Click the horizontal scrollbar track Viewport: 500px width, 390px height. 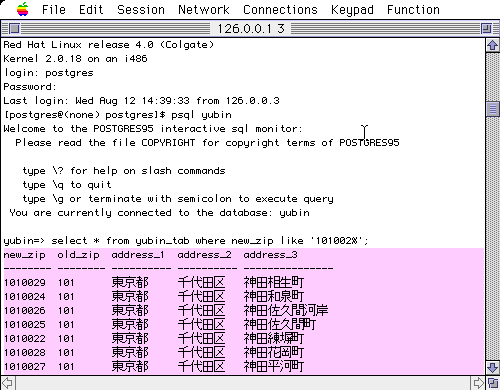click(x=243, y=383)
